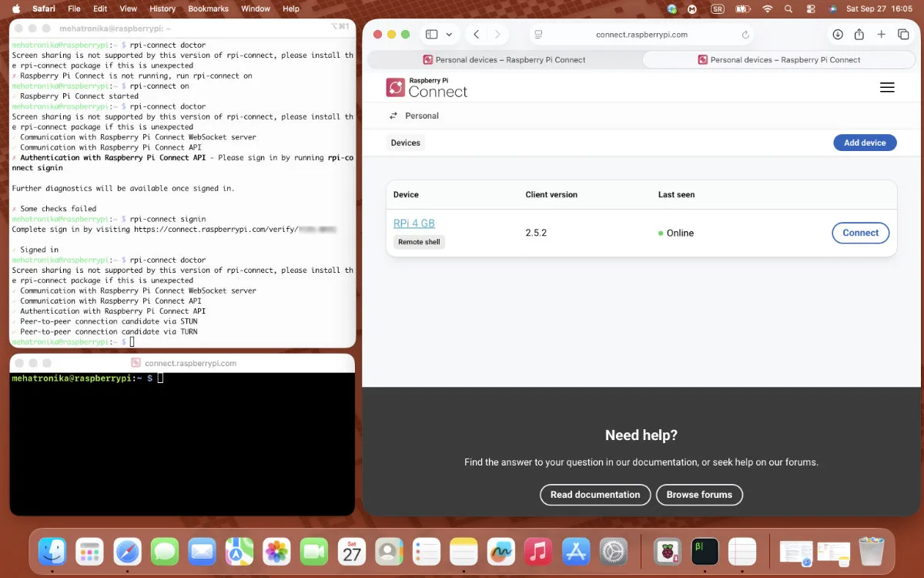Open Contacts from the Dock
The height and width of the screenshot is (578, 924).
(x=389, y=552)
